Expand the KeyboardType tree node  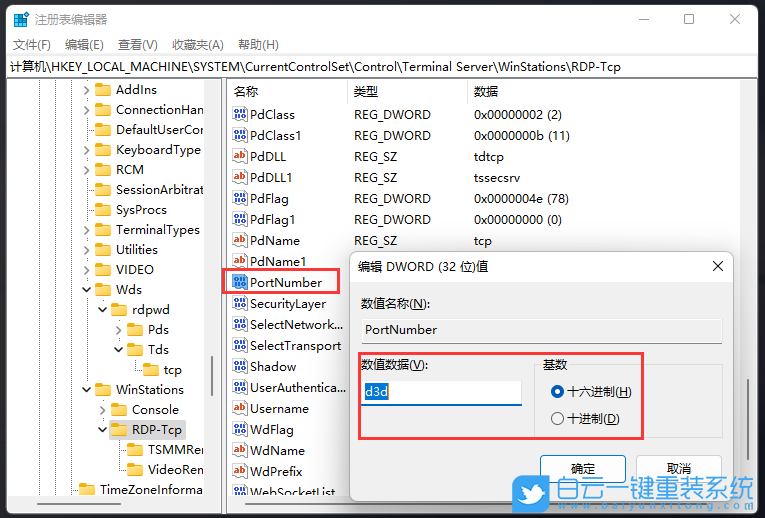click(x=86, y=150)
